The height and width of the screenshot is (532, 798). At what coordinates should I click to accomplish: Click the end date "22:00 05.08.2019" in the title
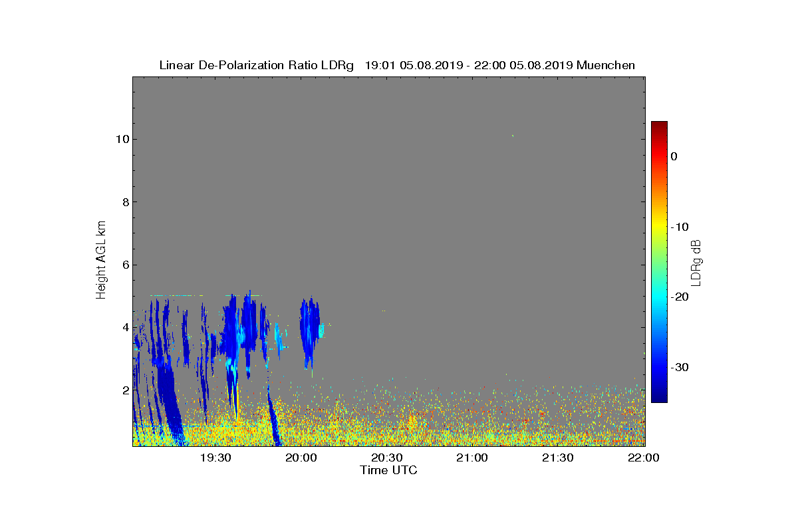point(523,65)
